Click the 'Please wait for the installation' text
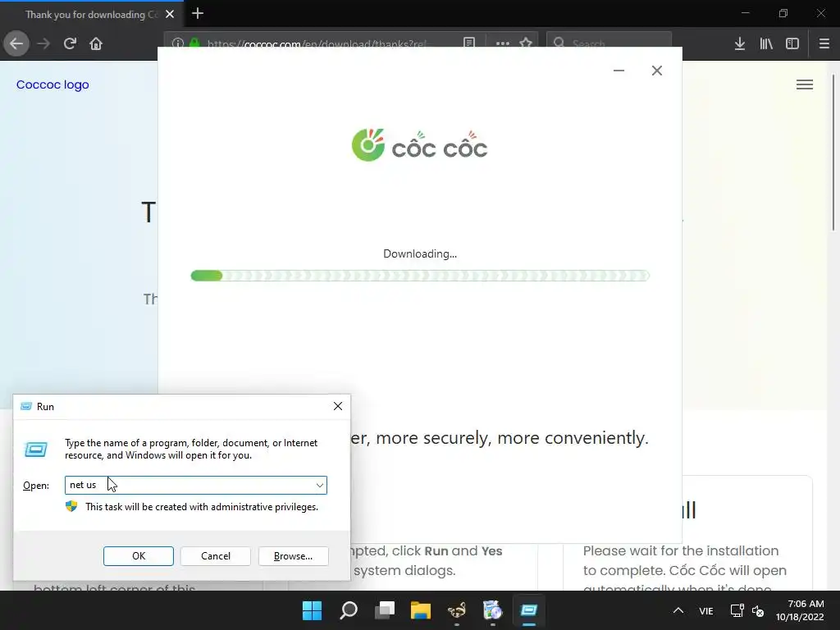Viewport: 840px width, 630px height. point(680,550)
